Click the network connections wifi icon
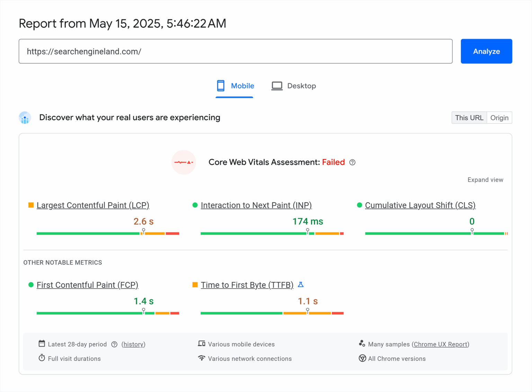Viewport: 532px width, 392px height. (x=202, y=358)
